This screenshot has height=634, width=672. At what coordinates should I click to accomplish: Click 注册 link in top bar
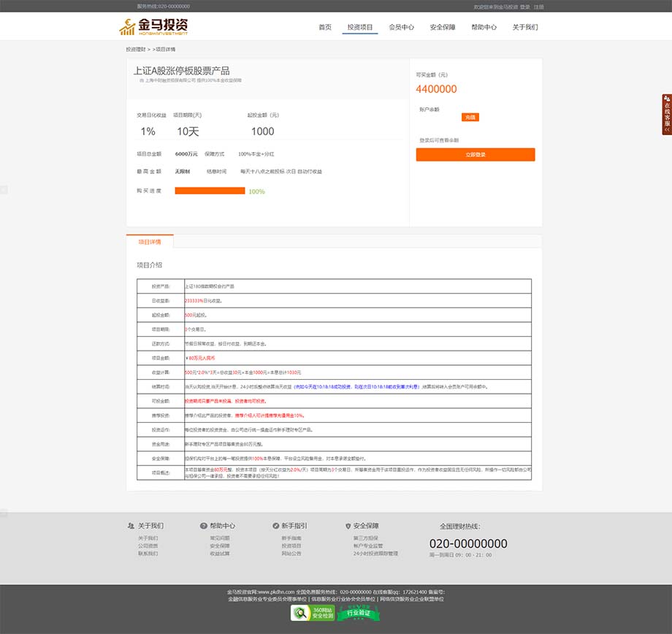click(x=539, y=7)
